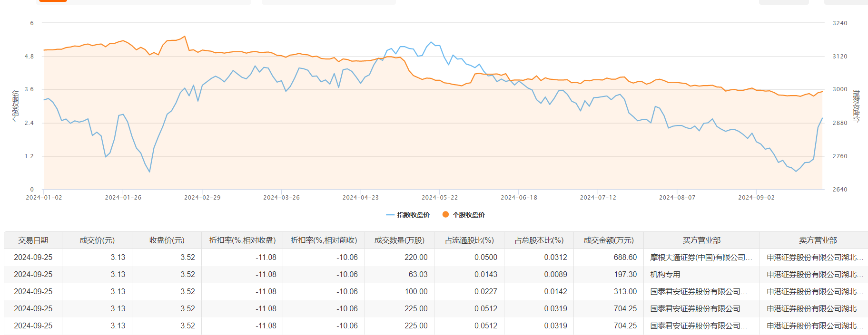This screenshot has height=335, width=868.
Task: Sort table by 交易日期 column header
Action: coord(33,240)
